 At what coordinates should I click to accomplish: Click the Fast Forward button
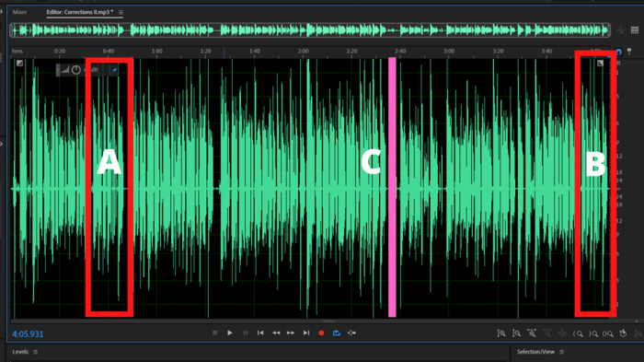(x=291, y=333)
